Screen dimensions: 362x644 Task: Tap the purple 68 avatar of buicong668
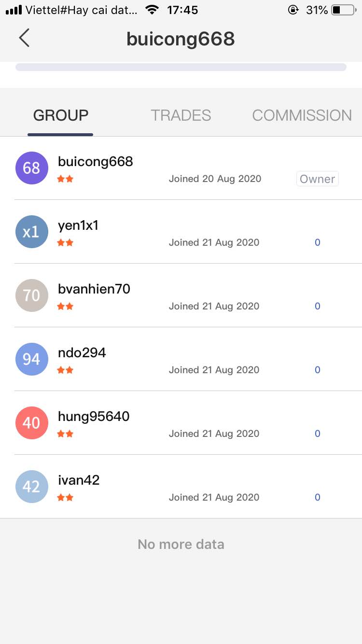[x=32, y=168]
